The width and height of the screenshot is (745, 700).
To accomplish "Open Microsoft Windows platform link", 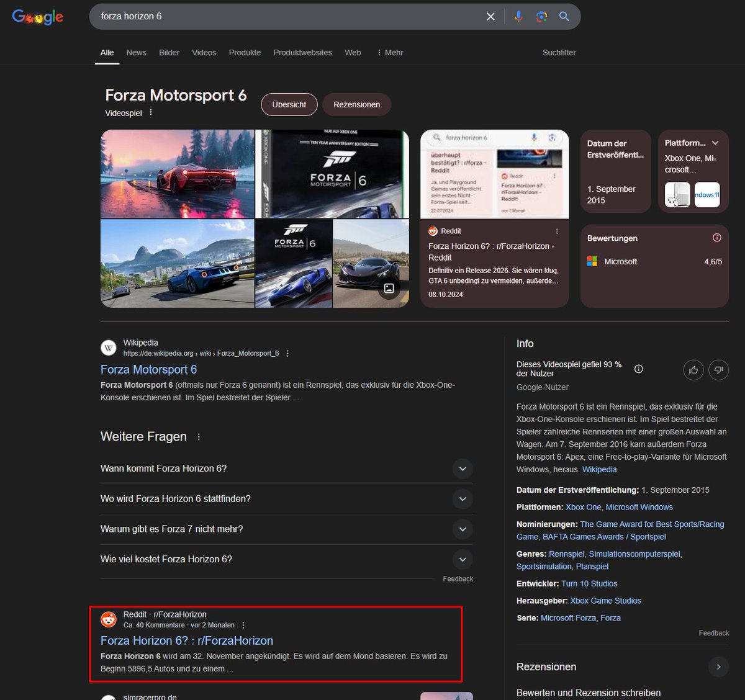I will pos(639,507).
